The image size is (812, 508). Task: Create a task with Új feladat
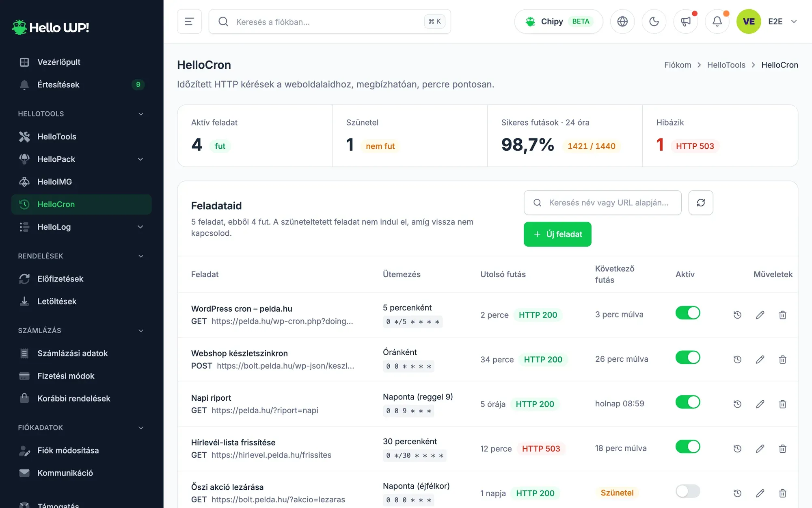click(557, 234)
